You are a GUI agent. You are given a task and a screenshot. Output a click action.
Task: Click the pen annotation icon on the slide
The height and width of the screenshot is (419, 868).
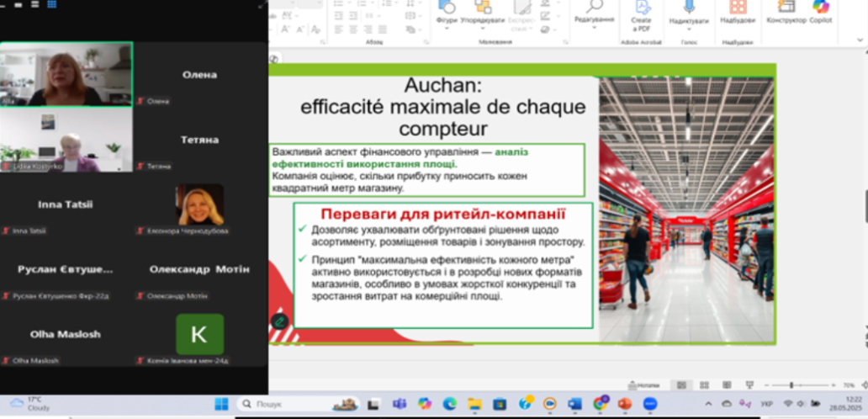tap(280, 320)
